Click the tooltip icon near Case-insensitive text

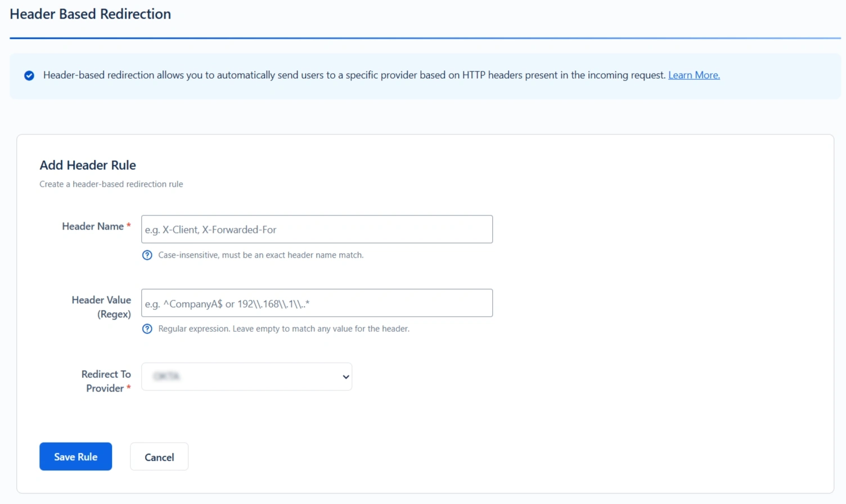pyautogui.click(x=147, y=255)
